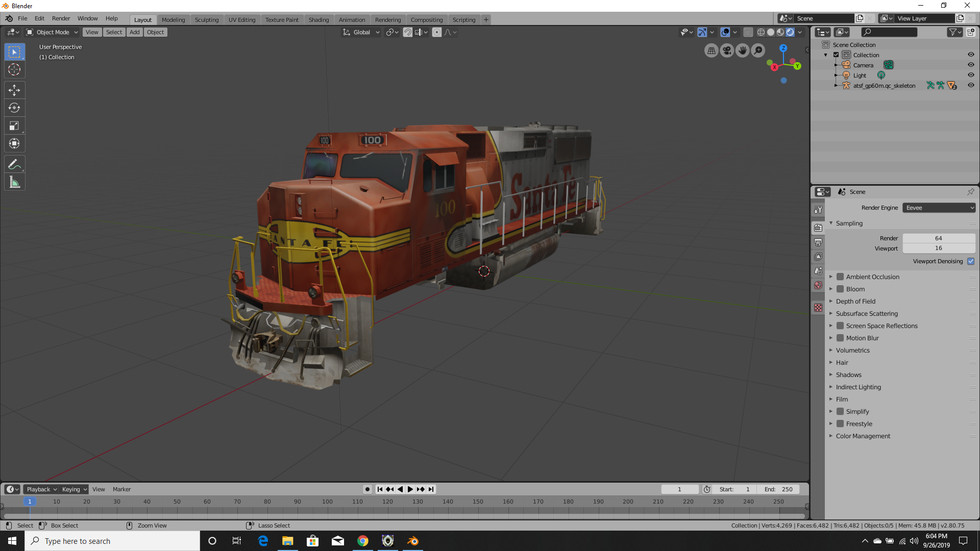Open the Object Mode dropdown
Viewport: 980px width, 551px height.
52,32
